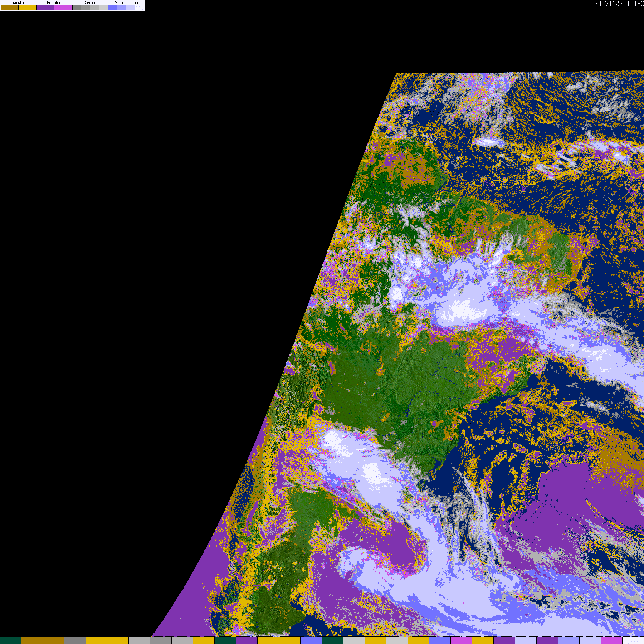Click the dark brown Cúmulos legend swatch

coord(10,7)
